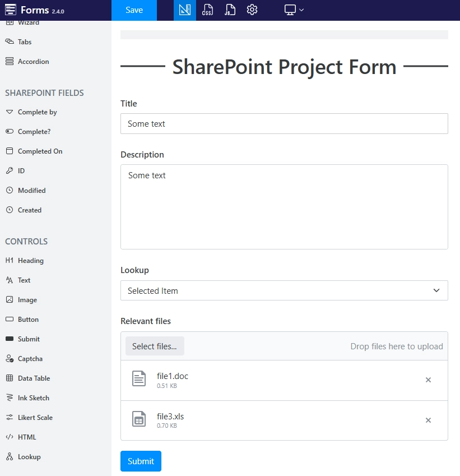This screenshot has height=476, width=460.
Task: Click the Title text input field
Action: tap(284, 123)
